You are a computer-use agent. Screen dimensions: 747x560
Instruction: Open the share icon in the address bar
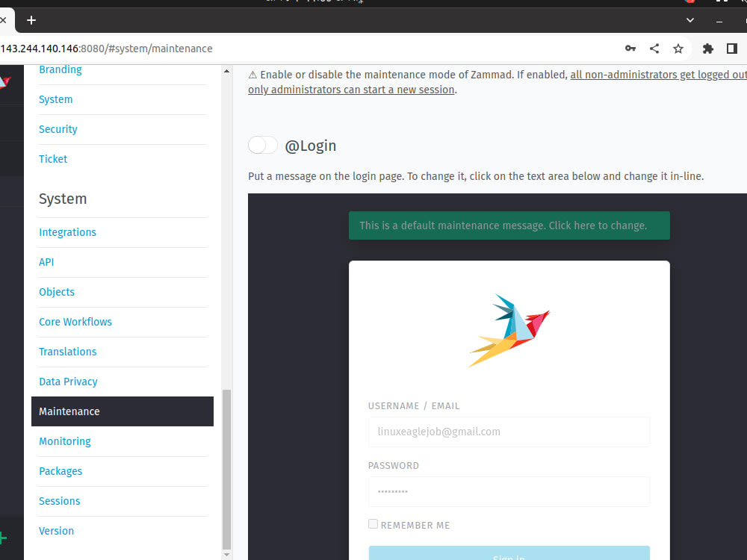(654, 48)
